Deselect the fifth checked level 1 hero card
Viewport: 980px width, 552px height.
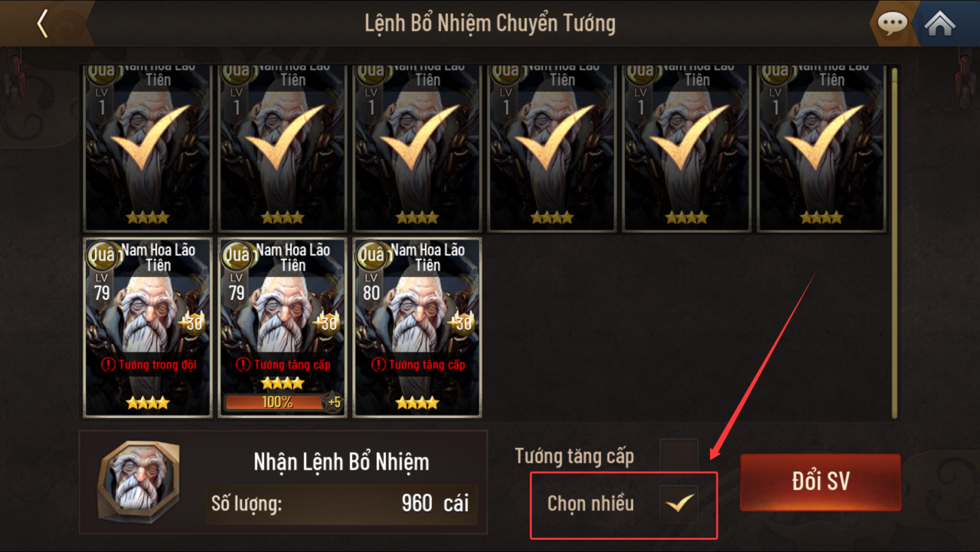click(687, 148)
